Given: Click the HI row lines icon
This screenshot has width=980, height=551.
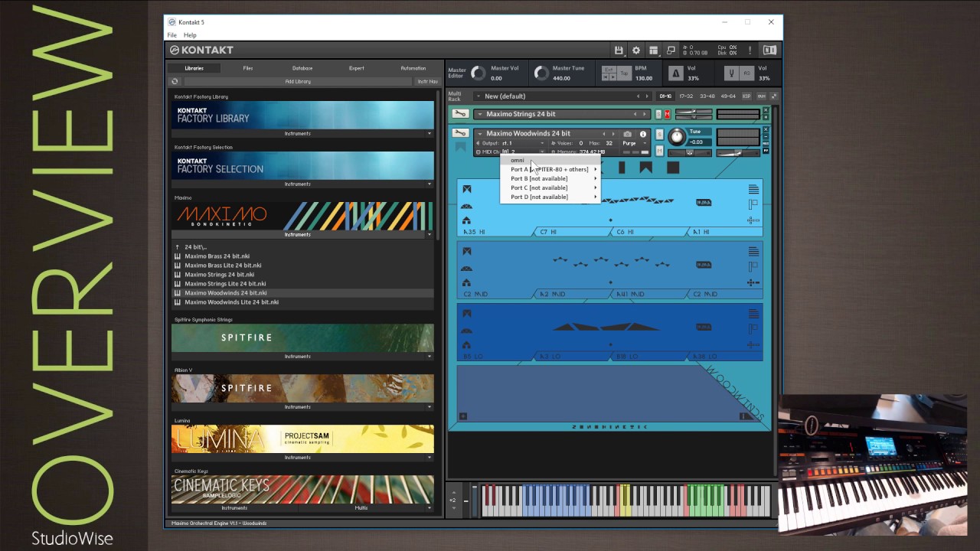Looking at the screenshot, I should tap(753, 189).
